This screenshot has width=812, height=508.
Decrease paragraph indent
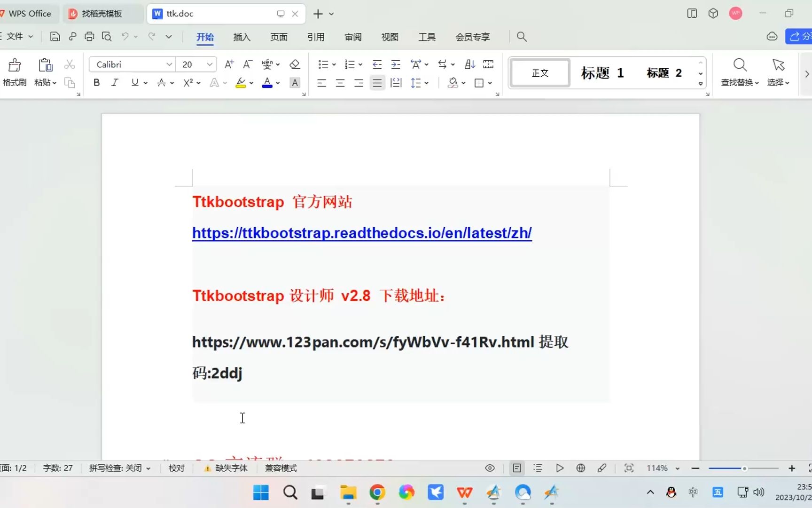tap(377, 64)
